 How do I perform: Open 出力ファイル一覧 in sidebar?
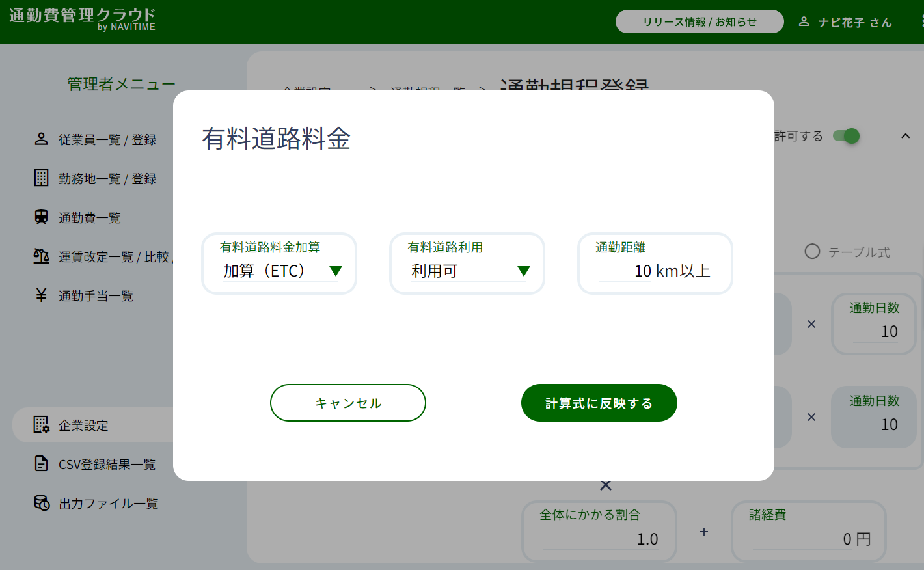tap(108, 504)
